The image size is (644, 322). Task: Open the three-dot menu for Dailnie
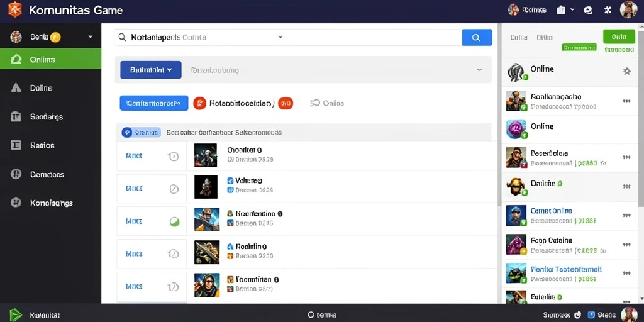click(626, 186)
